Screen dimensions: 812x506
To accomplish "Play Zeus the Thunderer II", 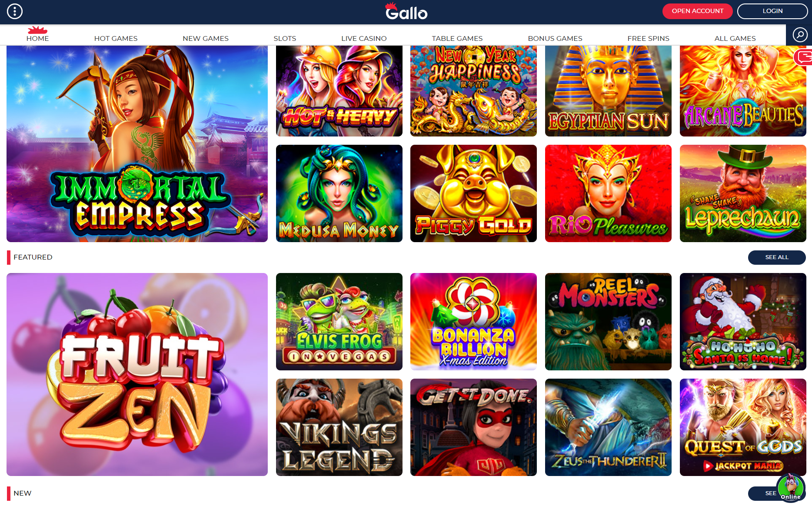I will pyautogui.click(x=608, y=427).
